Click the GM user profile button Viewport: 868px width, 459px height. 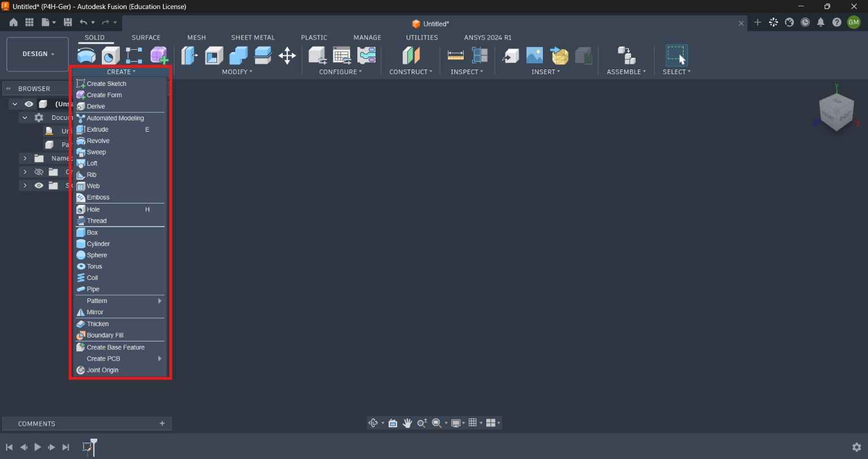[853, 22]
